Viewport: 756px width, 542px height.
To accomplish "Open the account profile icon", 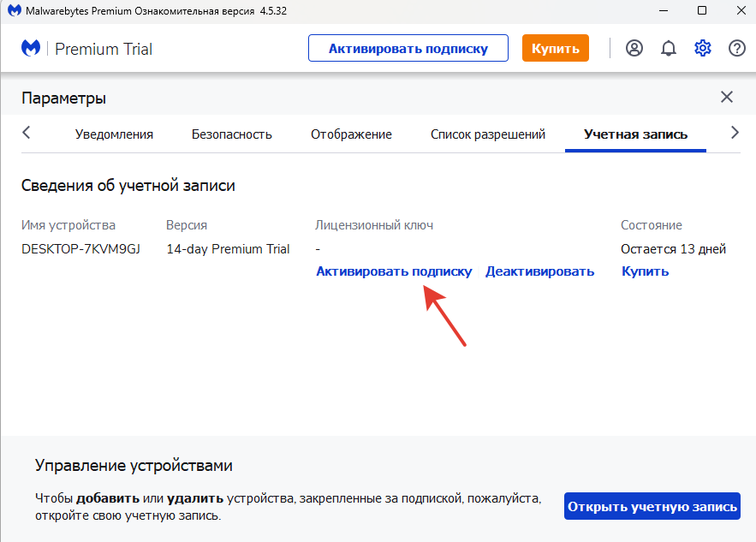I will 634,48.
